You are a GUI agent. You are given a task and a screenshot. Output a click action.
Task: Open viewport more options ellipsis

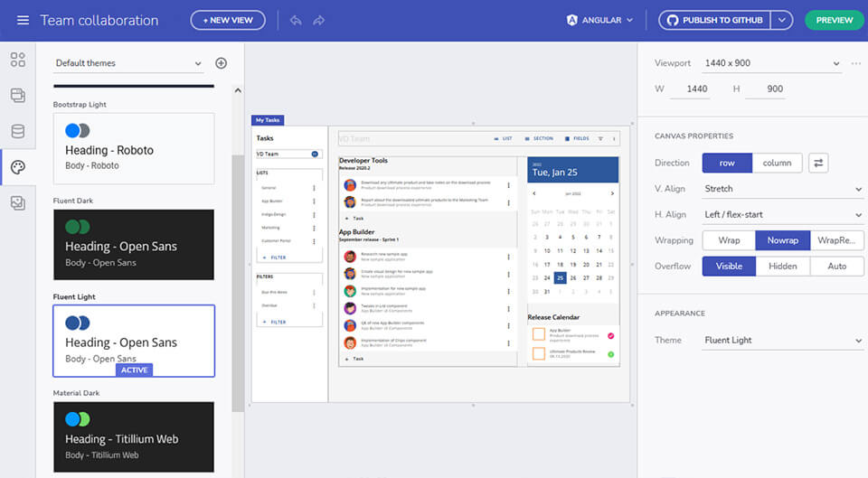[856, 63]
